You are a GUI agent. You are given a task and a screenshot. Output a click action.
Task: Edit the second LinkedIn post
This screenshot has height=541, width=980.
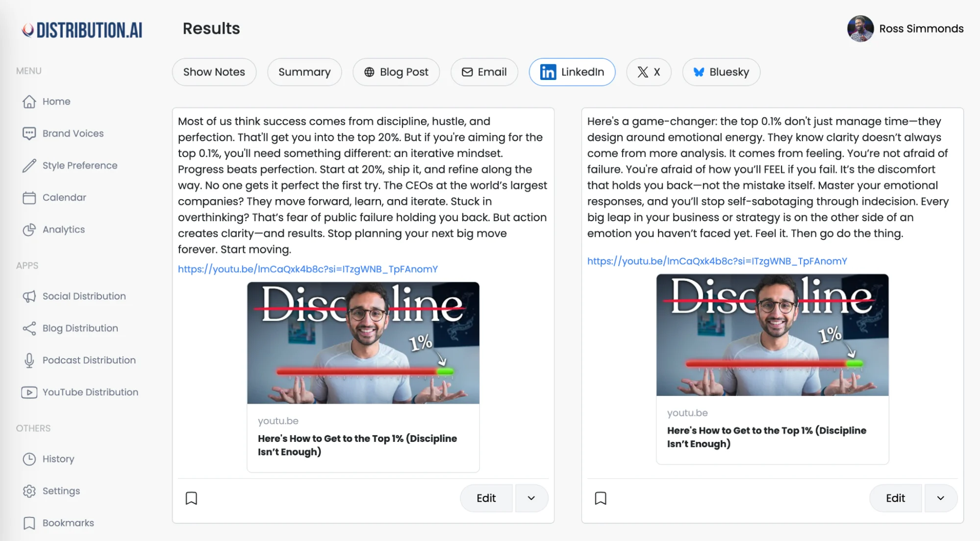coord(896,498)
